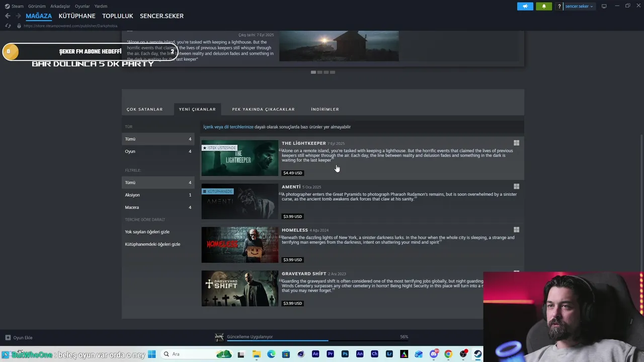Select the ÇOK SATANLAR tab
Screen dimensions: 644x362
[x=144, y=109]
